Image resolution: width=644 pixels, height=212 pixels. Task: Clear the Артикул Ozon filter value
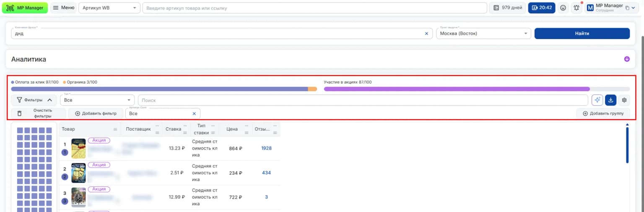point(194,113)
